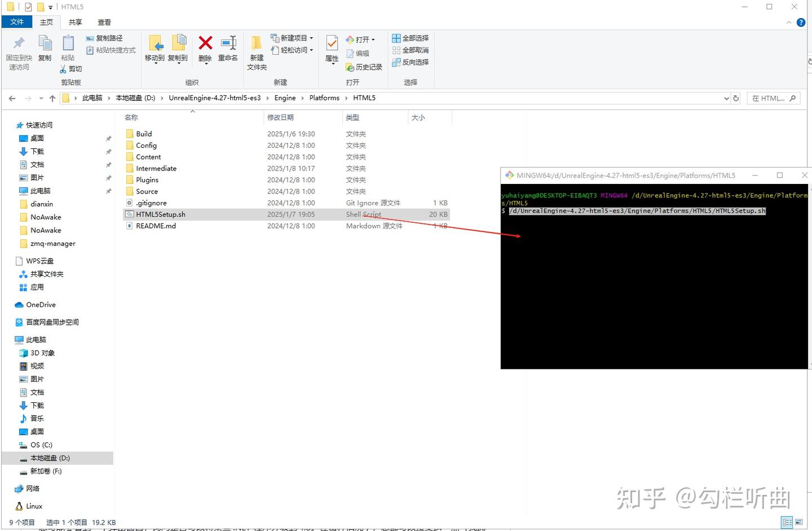Click the back navigation arrow

click(x=12, y=98)
